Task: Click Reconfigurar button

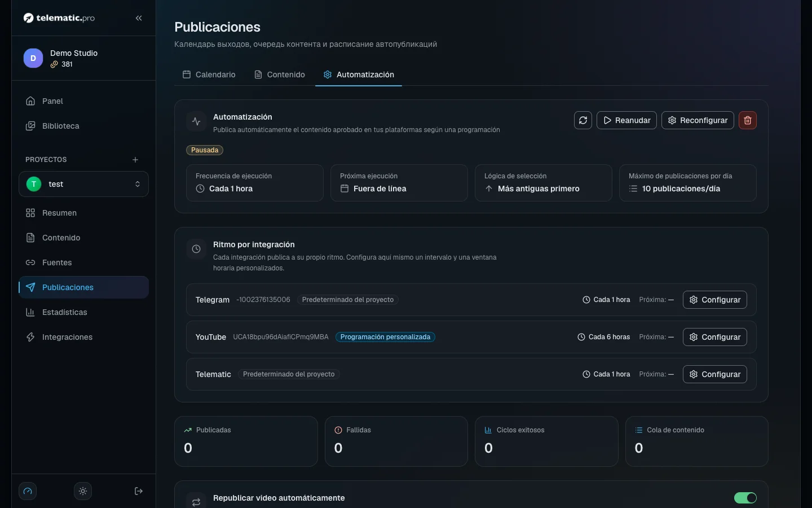Action: (698, 120)
